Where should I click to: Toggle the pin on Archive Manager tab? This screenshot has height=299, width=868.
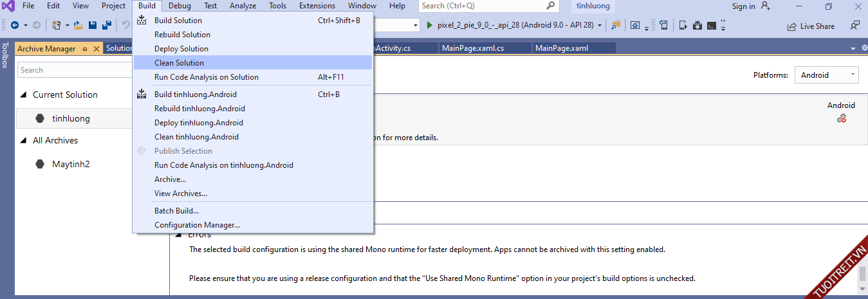point(84,49)
